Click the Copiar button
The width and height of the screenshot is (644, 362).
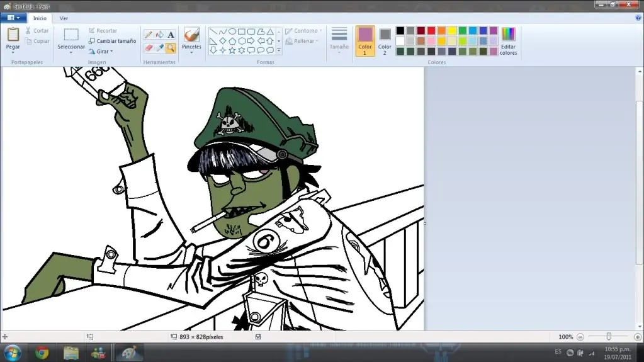click(x=37, y=41)
